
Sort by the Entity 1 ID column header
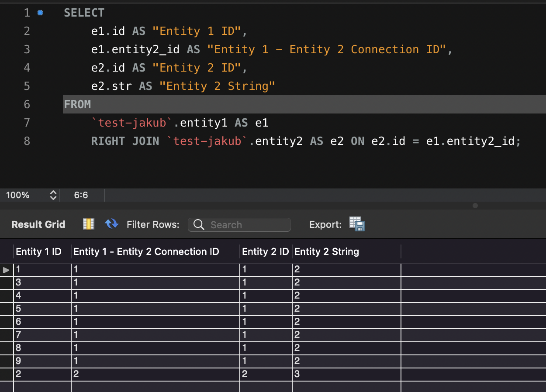tap(38, 251)
